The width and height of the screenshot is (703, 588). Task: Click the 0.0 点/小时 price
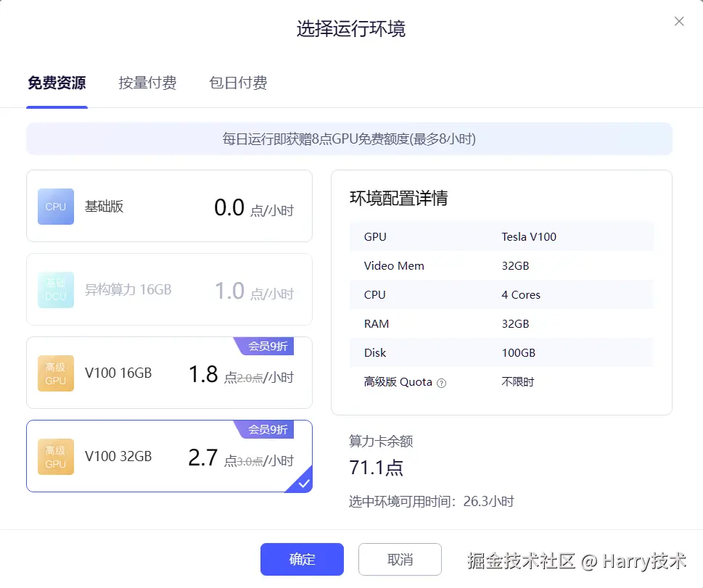[254, 208]
